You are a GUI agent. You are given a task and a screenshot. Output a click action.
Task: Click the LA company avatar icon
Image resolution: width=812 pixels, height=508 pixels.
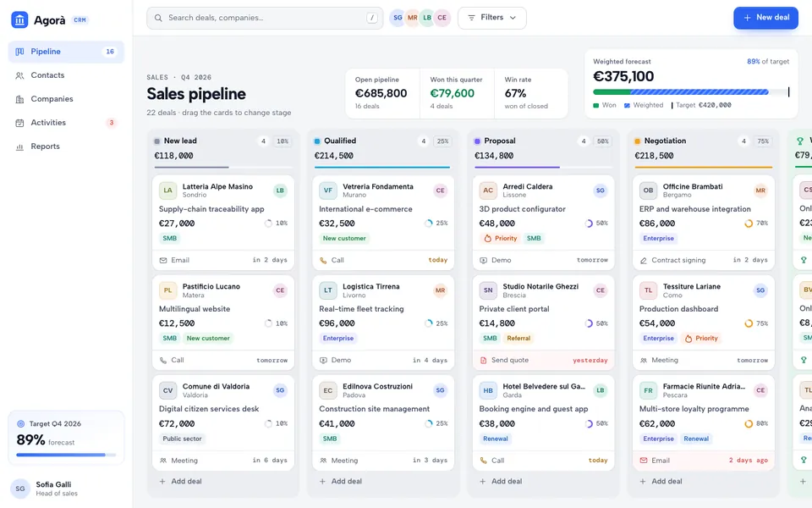pos(167,190)
